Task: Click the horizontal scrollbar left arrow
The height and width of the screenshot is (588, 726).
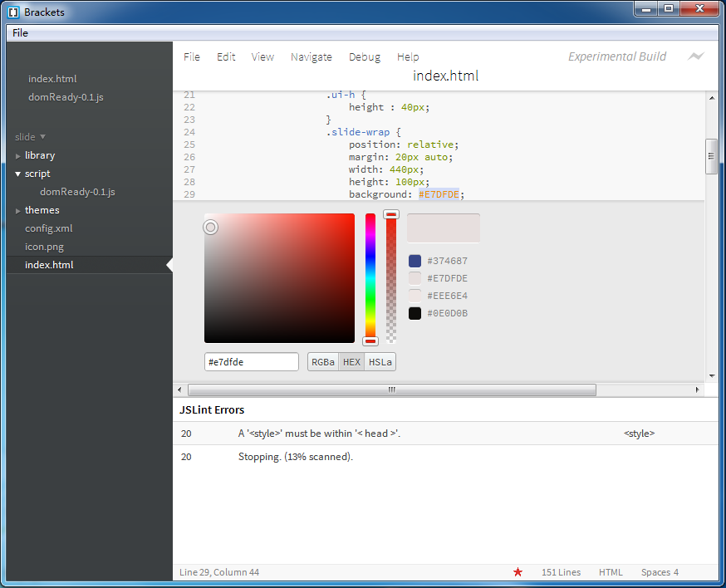Action: [180, 390]
